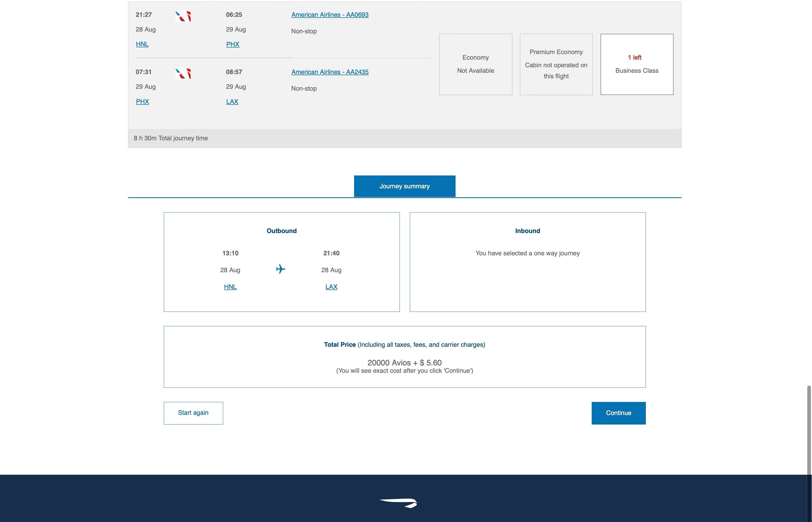The image size is (812, 522).
Task: Click HNL link in first flight departure
Action: point(142,44)
